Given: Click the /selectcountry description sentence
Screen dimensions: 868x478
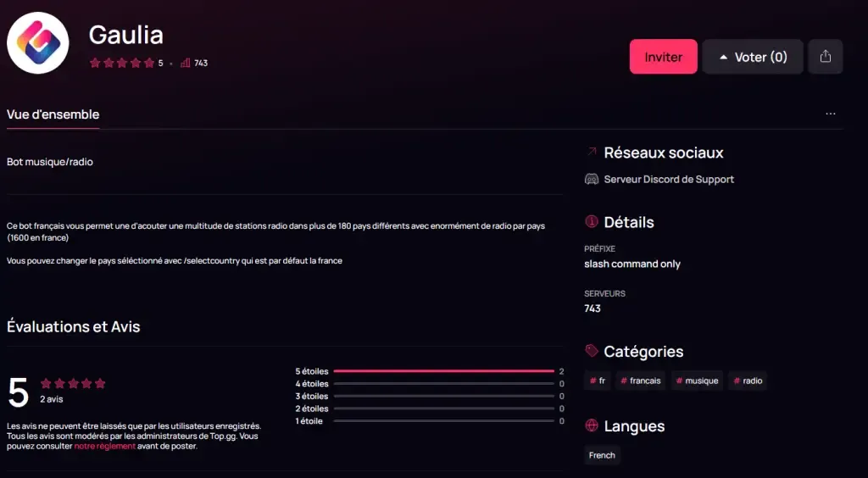Looking at the screenshot, I should tap(175, 260).
